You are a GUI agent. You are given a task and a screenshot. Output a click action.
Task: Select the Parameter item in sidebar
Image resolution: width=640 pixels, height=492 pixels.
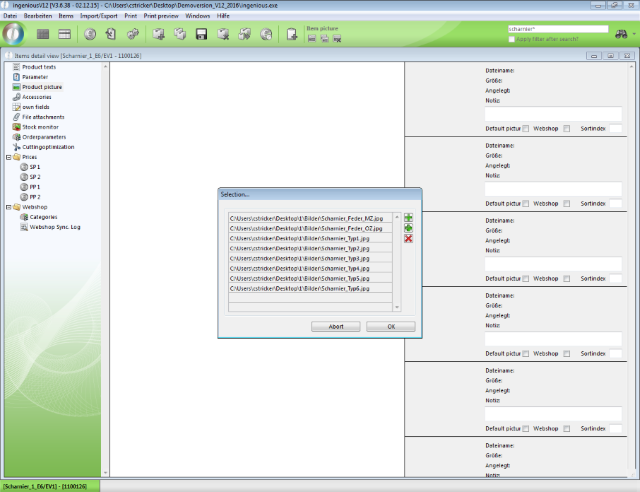pos(34,77)
